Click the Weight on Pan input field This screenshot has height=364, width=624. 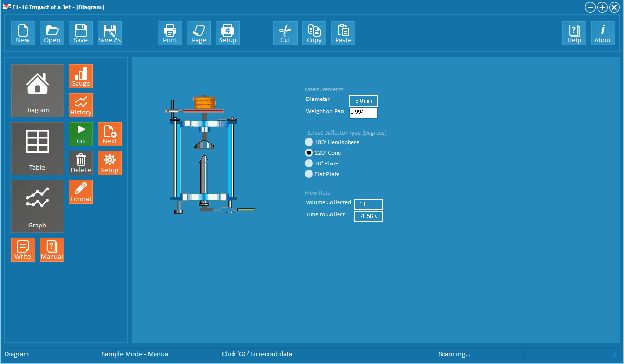pyautogui.click(x=364, y=113)
